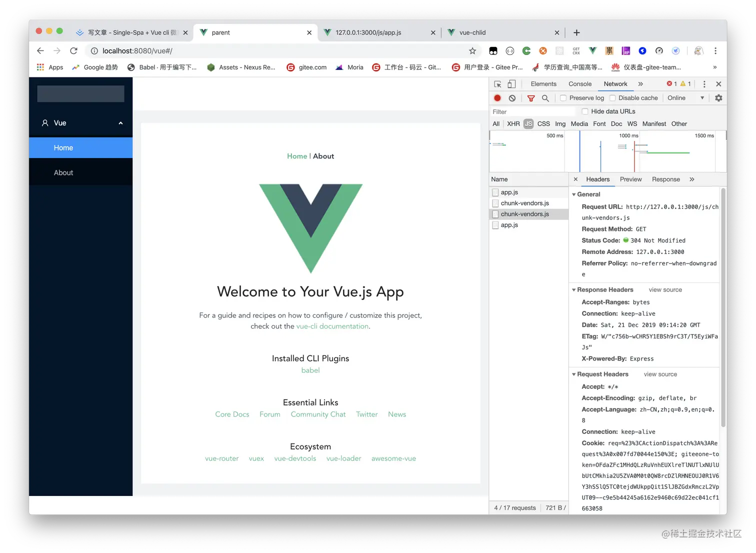Click the browser forward arrow

(x=57, y=50)
